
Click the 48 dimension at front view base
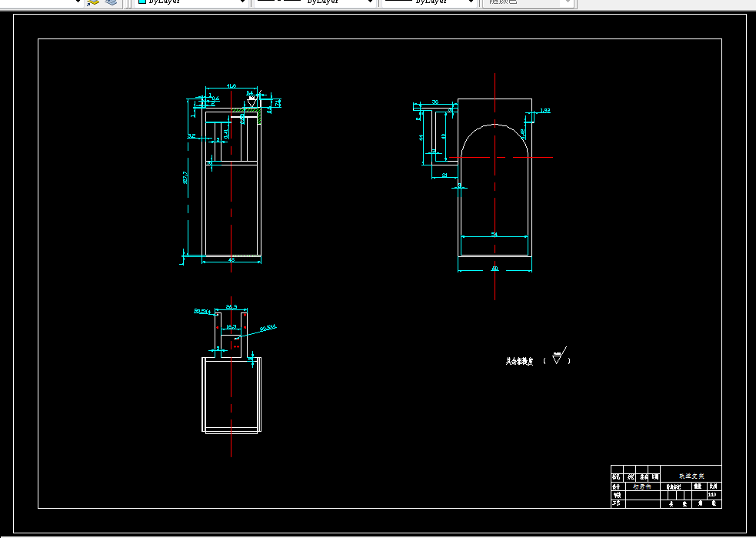pos(231,259)
